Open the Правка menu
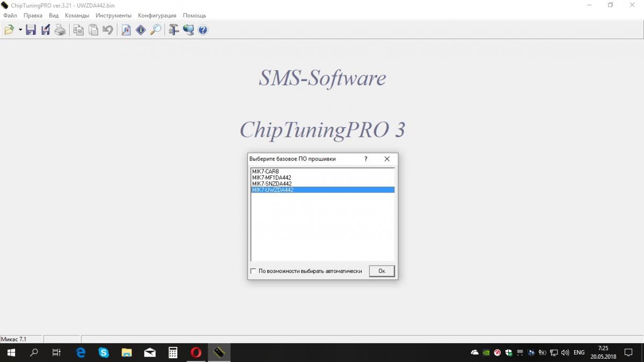This screenshot has width=644, height=362. click(33, 16)
